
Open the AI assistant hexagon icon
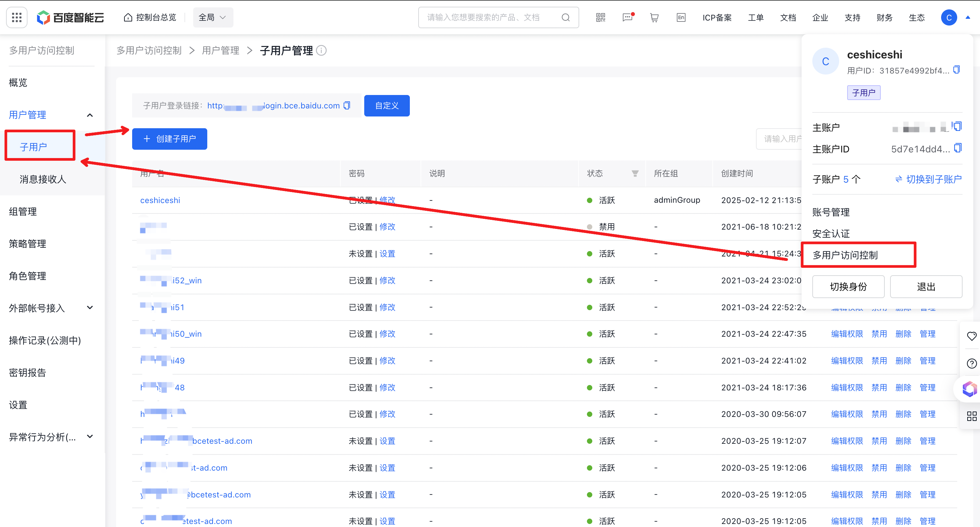970,389
